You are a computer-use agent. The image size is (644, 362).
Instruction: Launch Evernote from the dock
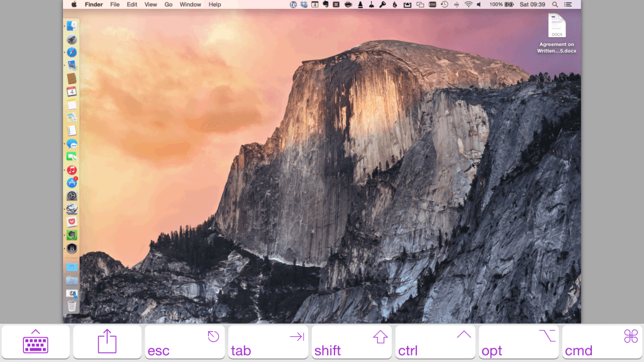tap(72, 234)
